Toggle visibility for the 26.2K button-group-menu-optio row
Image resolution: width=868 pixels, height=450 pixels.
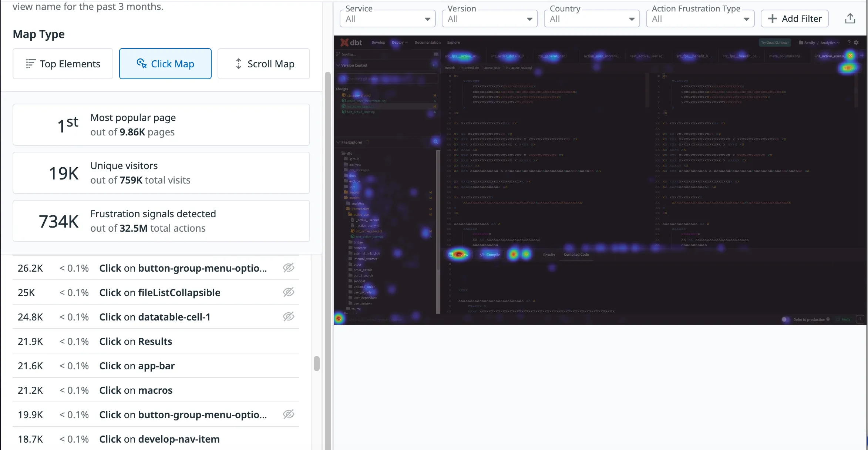(x=289, y=268)
